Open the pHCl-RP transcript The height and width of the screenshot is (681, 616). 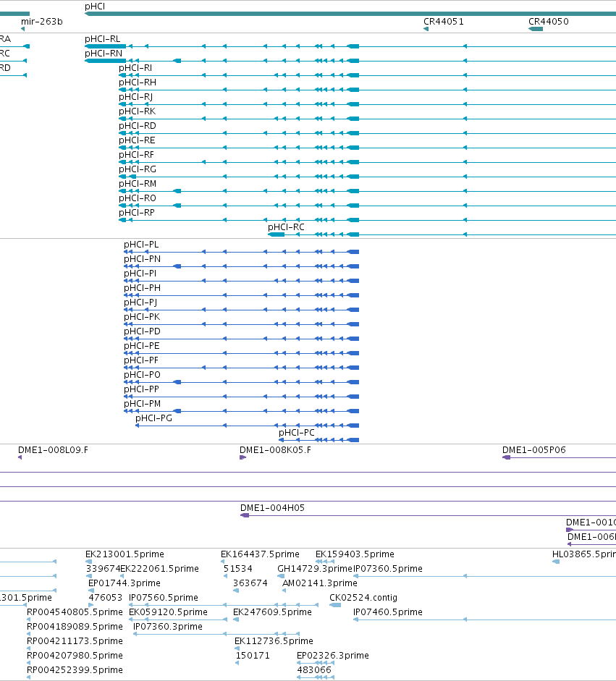click(x=137, y=212)
